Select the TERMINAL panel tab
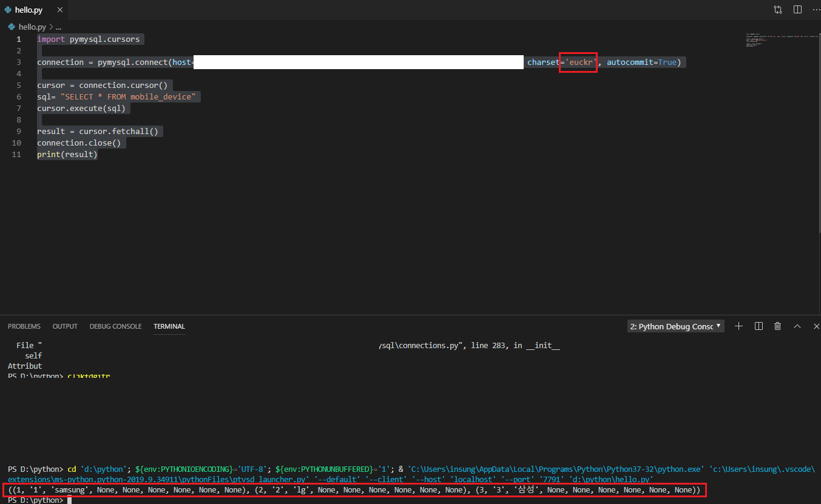This screenshot has width=821, height=504. (169, 326)
